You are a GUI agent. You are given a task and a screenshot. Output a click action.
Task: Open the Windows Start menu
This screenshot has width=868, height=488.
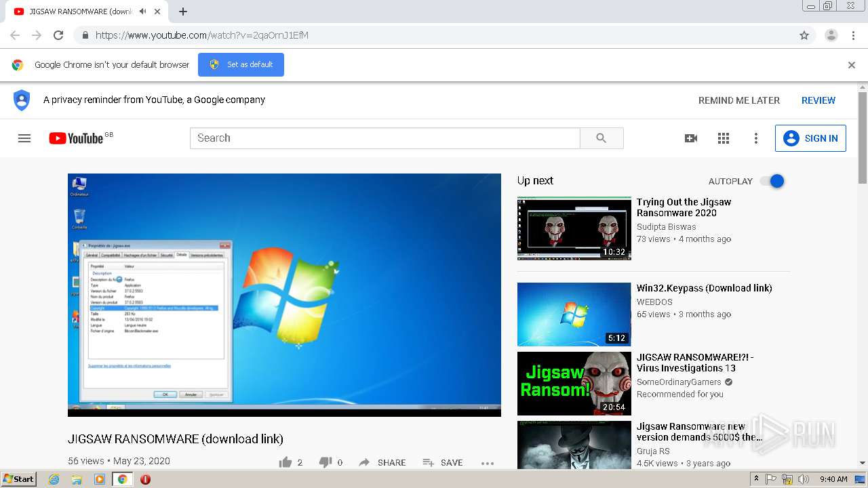pos(19,479)
